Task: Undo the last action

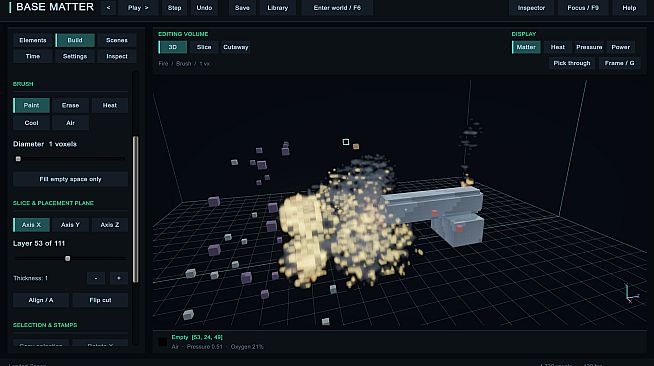Action: point(204,8)
